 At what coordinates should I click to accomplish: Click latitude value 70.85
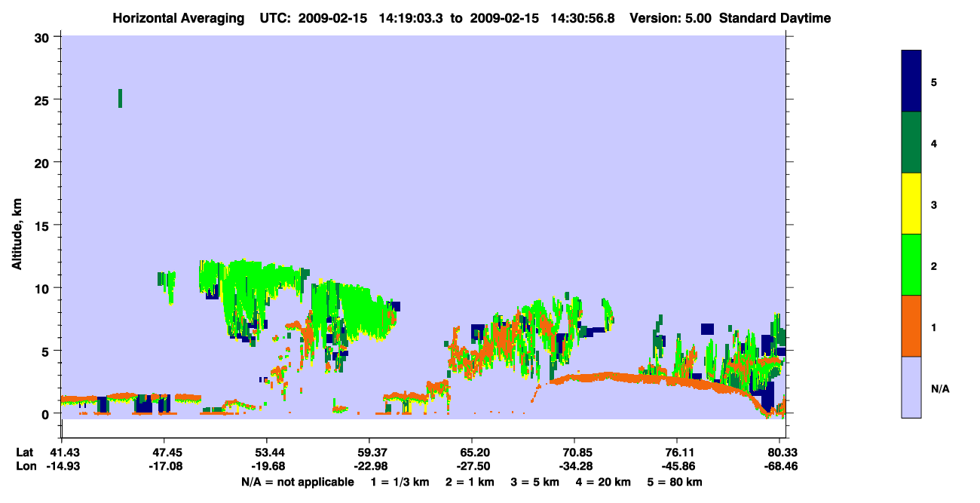tap(574, 452)
